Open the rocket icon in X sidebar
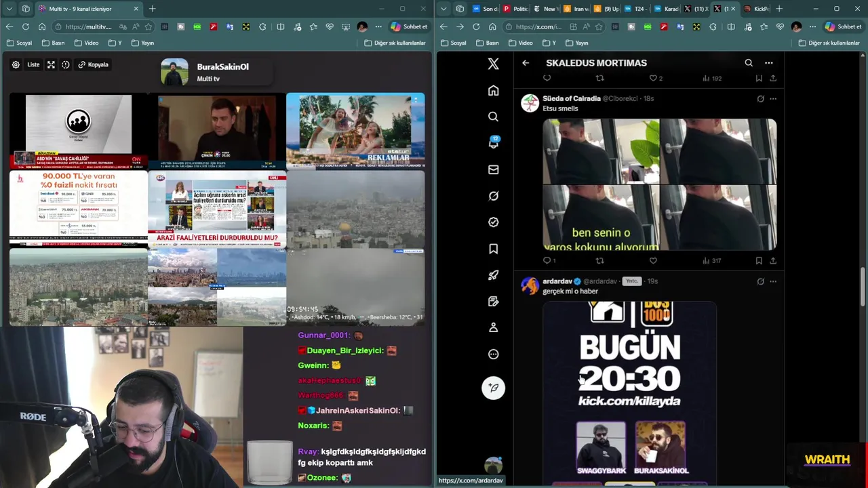Viewport: 868px width, 488px height. click(x=493, y=275)
